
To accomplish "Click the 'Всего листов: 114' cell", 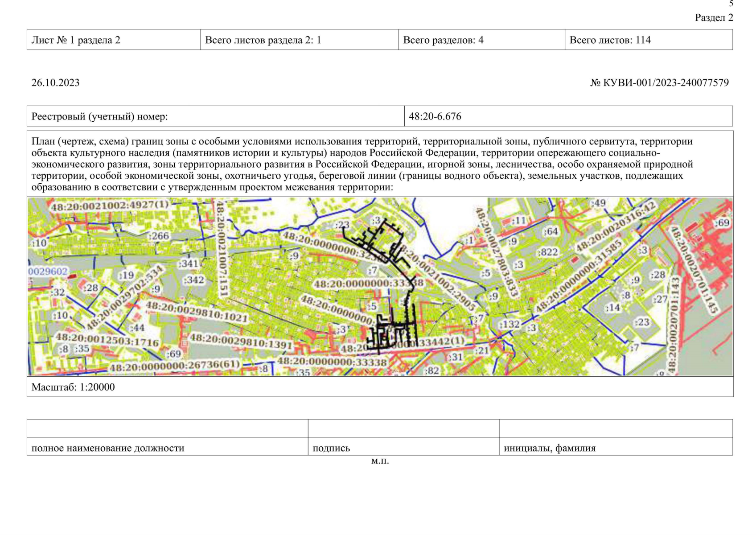I will (x=648, y=40).
